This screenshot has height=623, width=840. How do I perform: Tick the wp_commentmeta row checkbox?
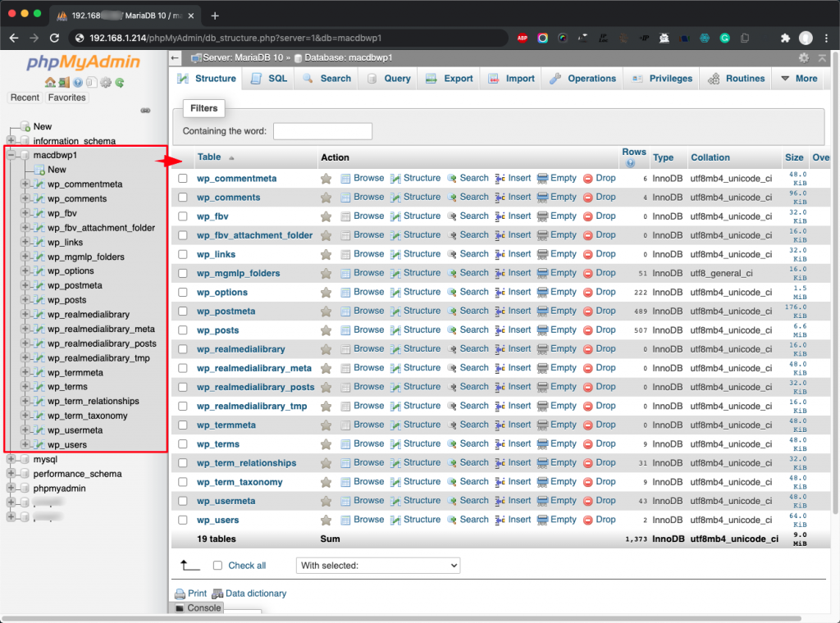click(183, 178)
